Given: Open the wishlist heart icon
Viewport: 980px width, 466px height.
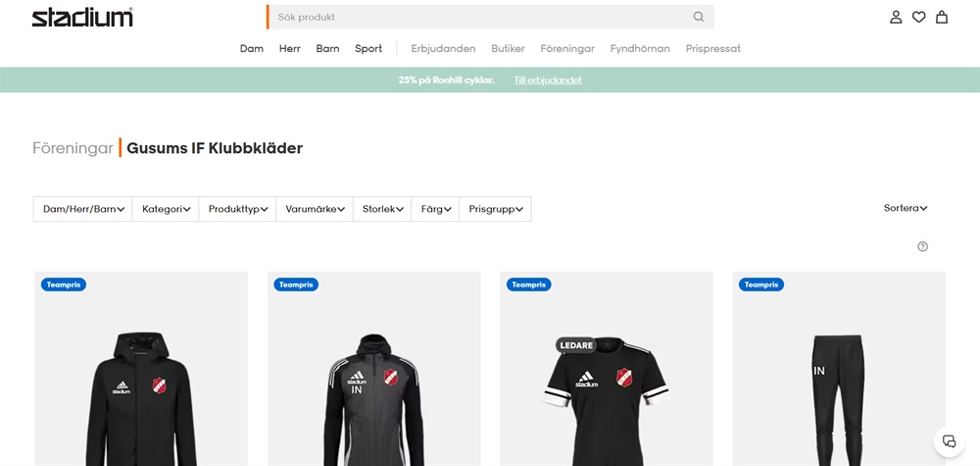Looking at the screenshot, I should [x=918, y=17].
